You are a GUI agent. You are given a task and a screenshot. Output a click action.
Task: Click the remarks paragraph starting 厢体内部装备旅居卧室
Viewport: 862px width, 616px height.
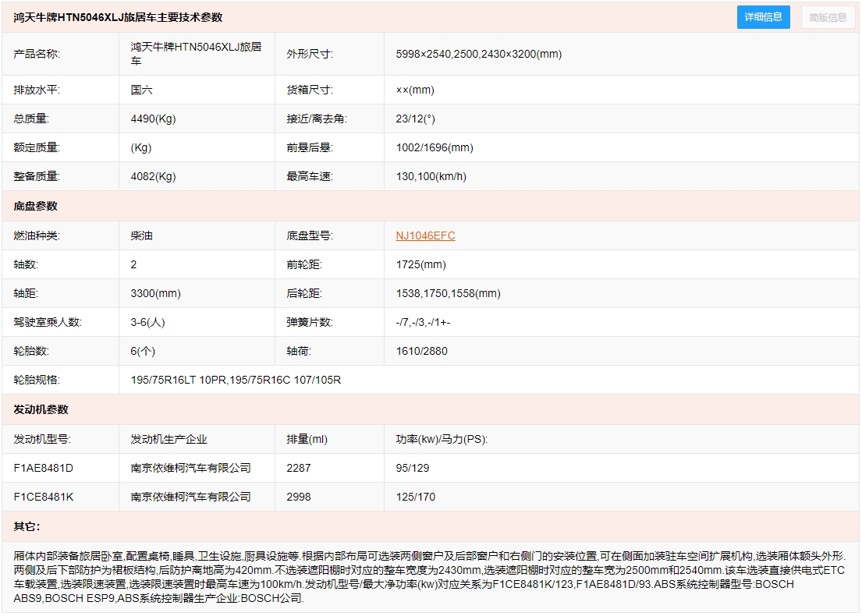pos(429,577)
